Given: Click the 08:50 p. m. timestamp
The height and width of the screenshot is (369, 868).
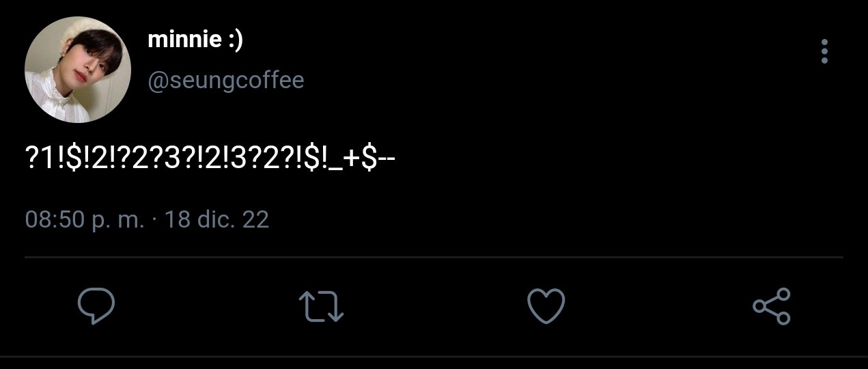Looking at the screenshot, I should tap(85, 220).
